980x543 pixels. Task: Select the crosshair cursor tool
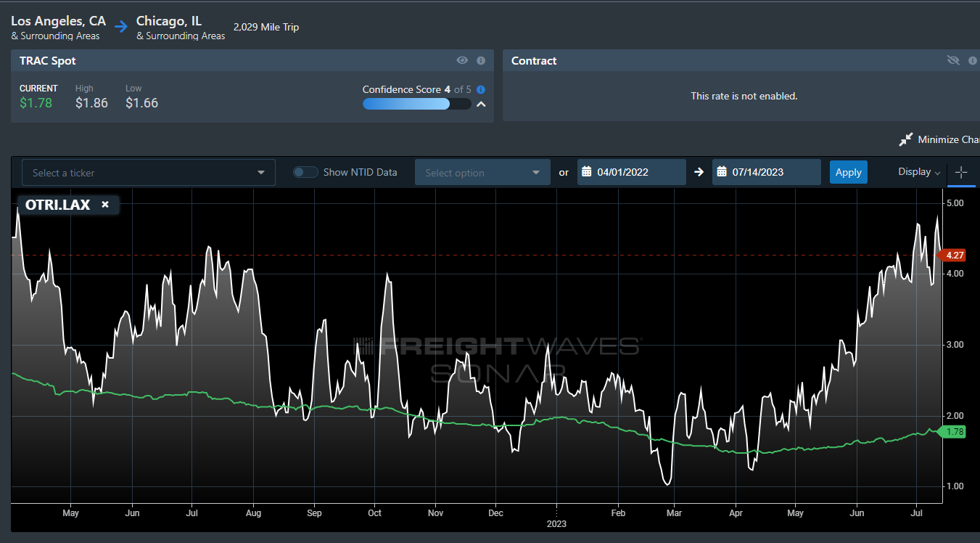[961, 172]
